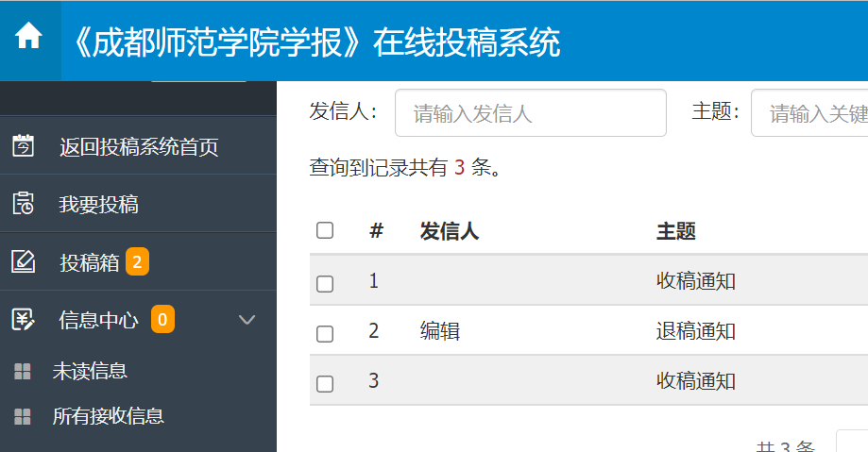Viewport: 868px width, 452px height.
Task: Open the 退稿通知 message subject
Action: 696,331
